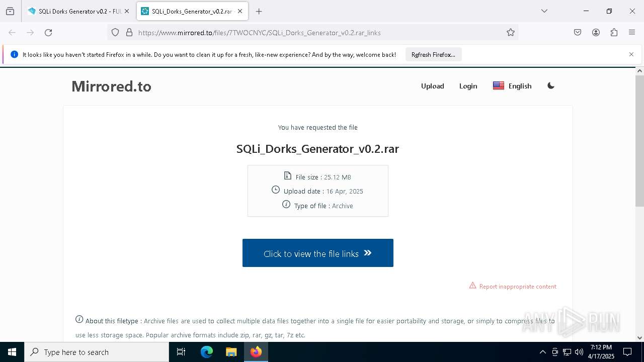Open File Explorer from taskbar
The image size is (644, 362).
[x=231, y=352]
